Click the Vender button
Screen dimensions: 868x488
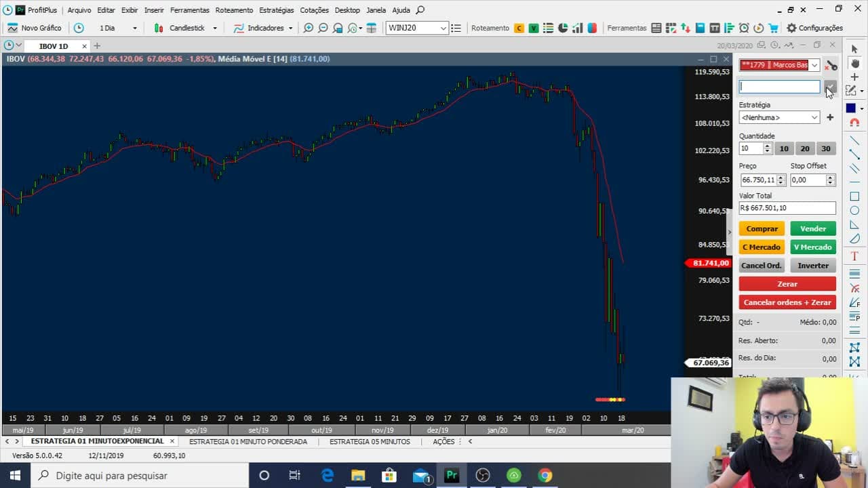tap(813, 228)
